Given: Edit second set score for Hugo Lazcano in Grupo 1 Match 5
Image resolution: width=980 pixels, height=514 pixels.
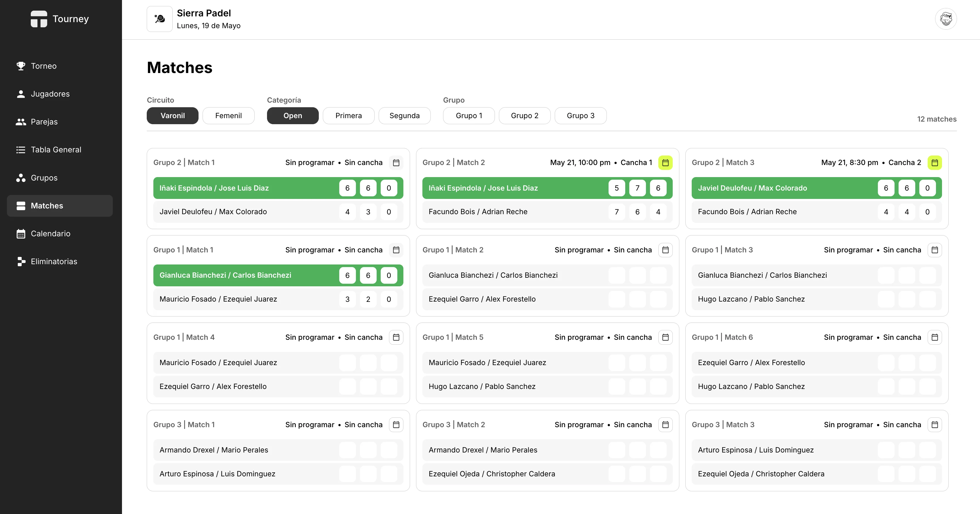Looking at the screenshot, I should pyautogui.click(x=637, y=387).
